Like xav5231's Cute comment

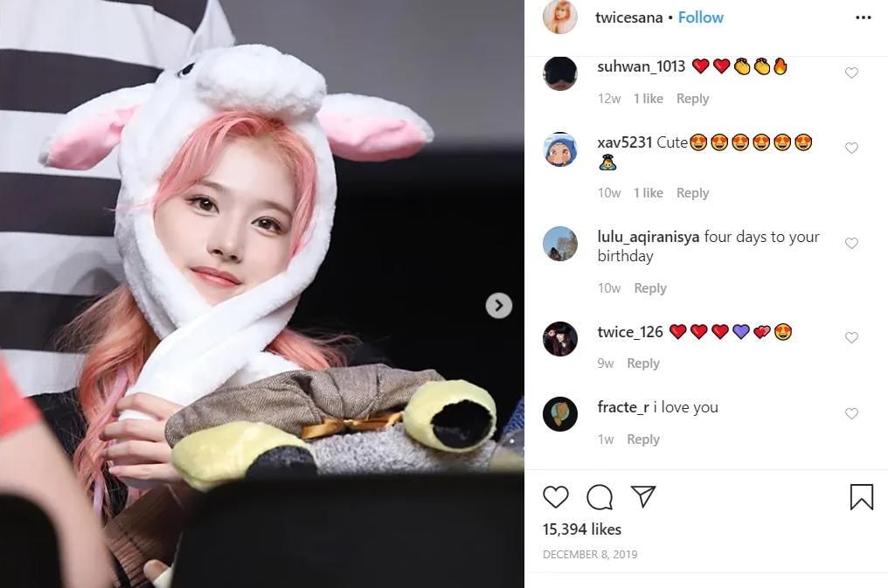coord(851,148)
